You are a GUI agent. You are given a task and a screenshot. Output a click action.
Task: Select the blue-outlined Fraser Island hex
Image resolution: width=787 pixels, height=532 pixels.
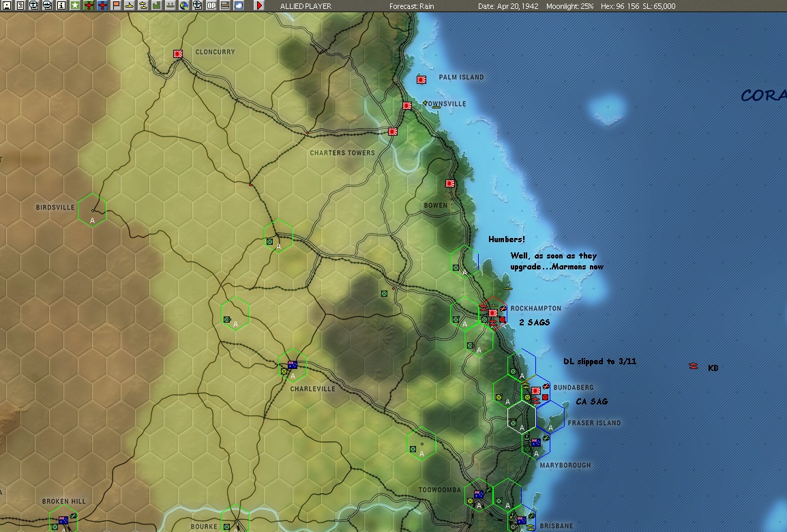pos(550,417)
